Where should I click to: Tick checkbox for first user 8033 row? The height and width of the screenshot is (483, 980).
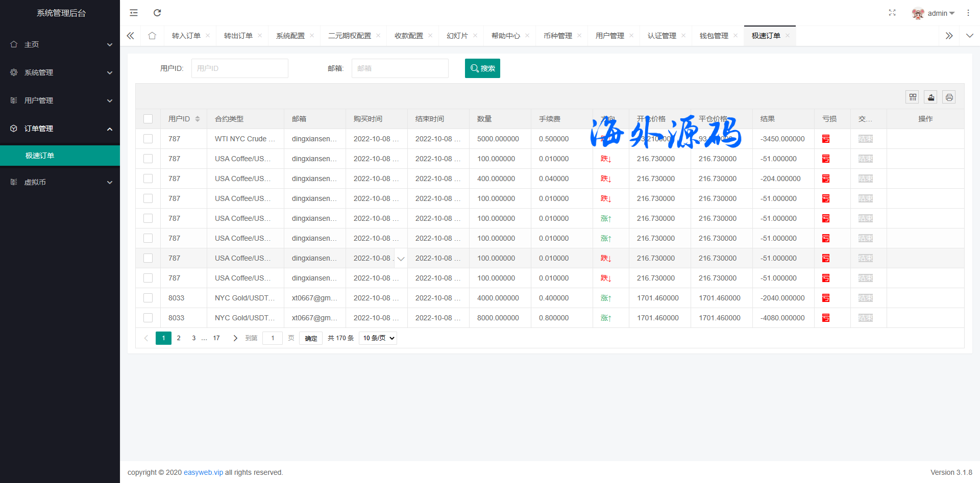click(x=148, y=298)
